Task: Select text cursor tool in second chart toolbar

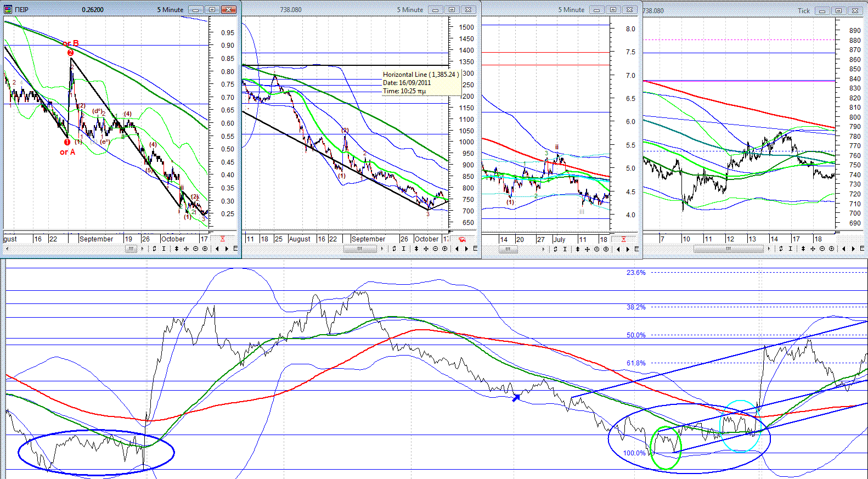Action: coord(403,249)
